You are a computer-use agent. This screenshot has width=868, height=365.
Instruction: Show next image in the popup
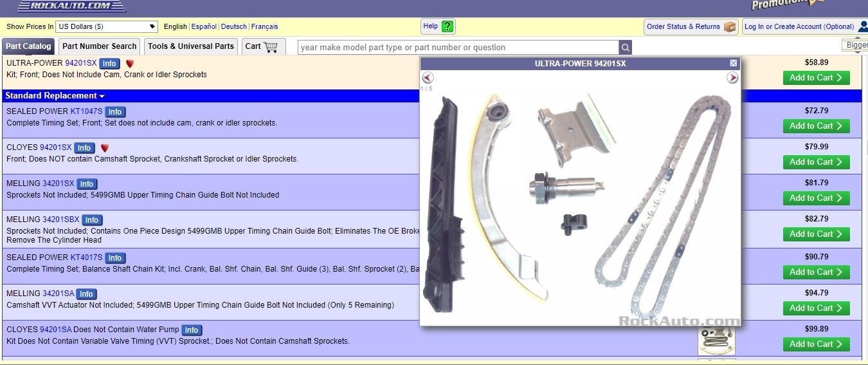tap(732, 77)
